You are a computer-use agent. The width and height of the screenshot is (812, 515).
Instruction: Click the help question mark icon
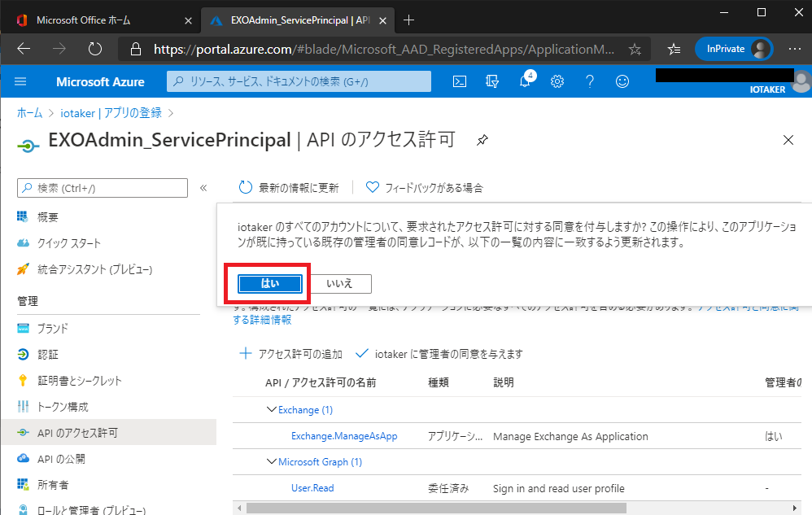(x=590, y=81)
